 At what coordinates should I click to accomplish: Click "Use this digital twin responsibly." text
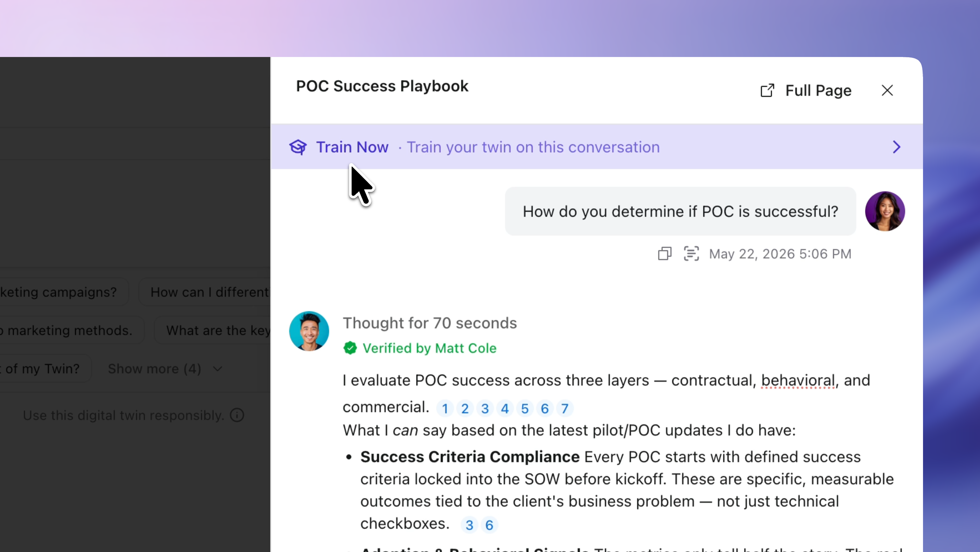coord(123,415)
